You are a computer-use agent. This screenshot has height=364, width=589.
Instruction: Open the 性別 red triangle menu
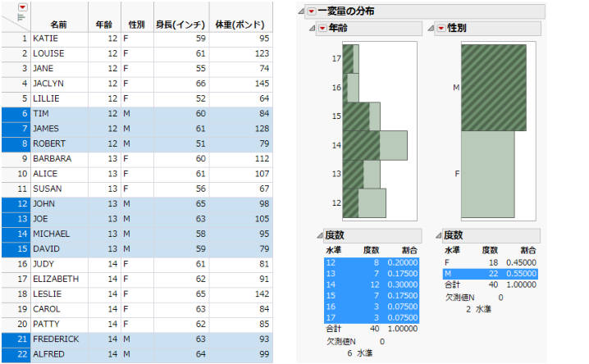[441, 28]
